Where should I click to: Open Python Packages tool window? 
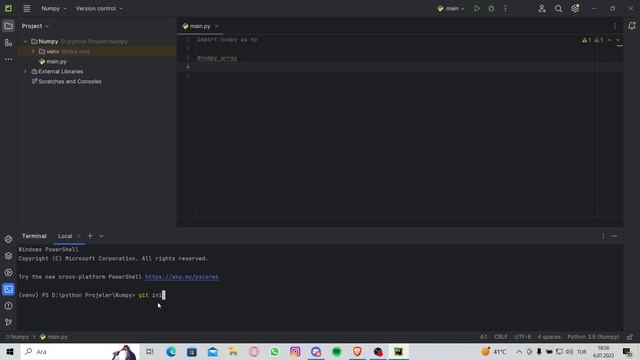tap(8, 239)
